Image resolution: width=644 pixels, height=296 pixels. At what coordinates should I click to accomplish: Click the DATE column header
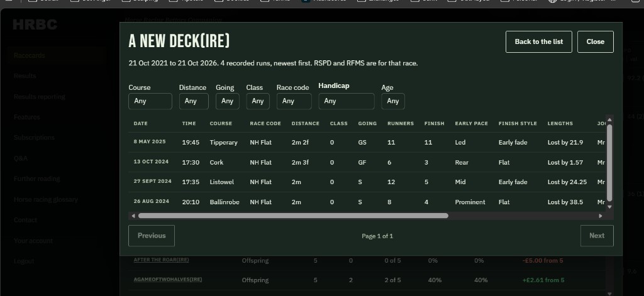click(x=140, y=123)
